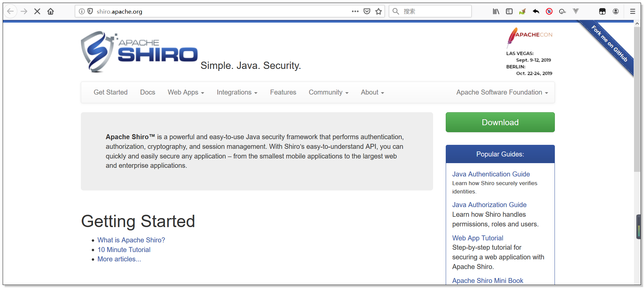Bookmark this page with the star
Image resolution: width=644 pixels, height=288 pixels.
(379, 11)
